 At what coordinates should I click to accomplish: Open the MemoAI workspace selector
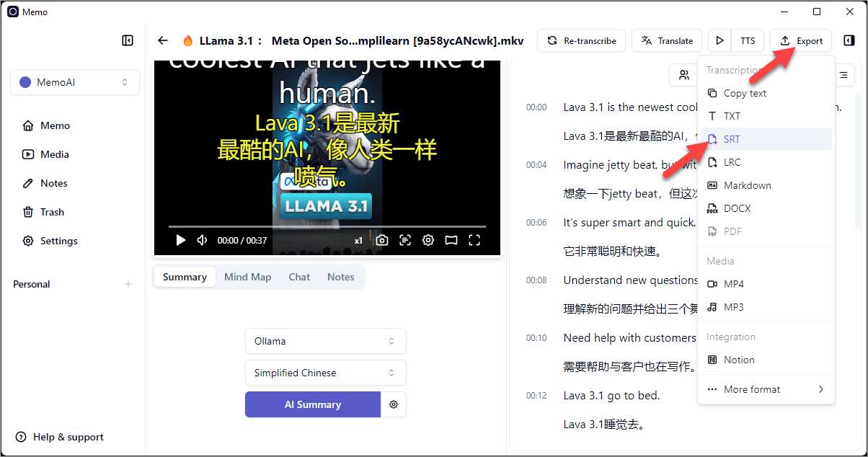pos(75,82)
